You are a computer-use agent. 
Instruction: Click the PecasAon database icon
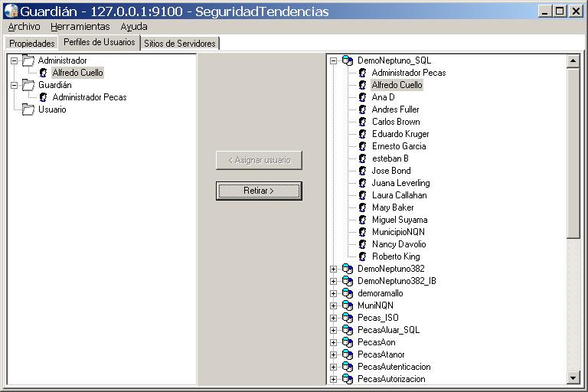click(x=348, y=342)
